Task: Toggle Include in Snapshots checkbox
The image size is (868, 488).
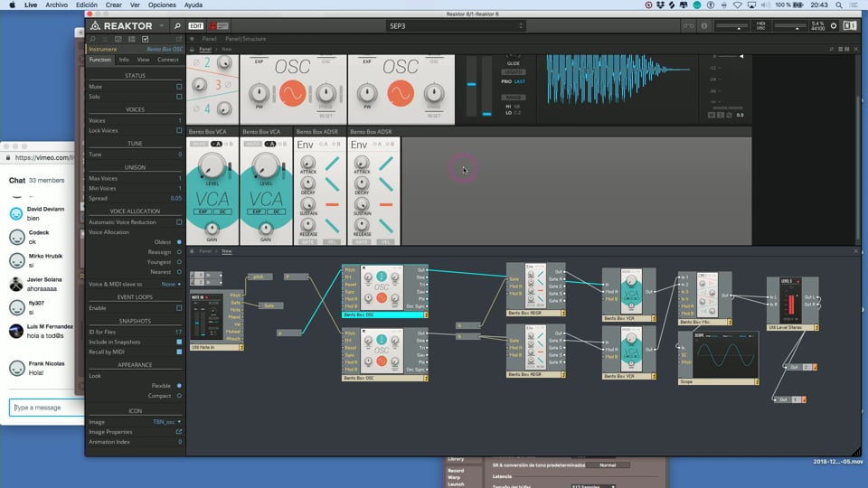Action: [179, 342]
